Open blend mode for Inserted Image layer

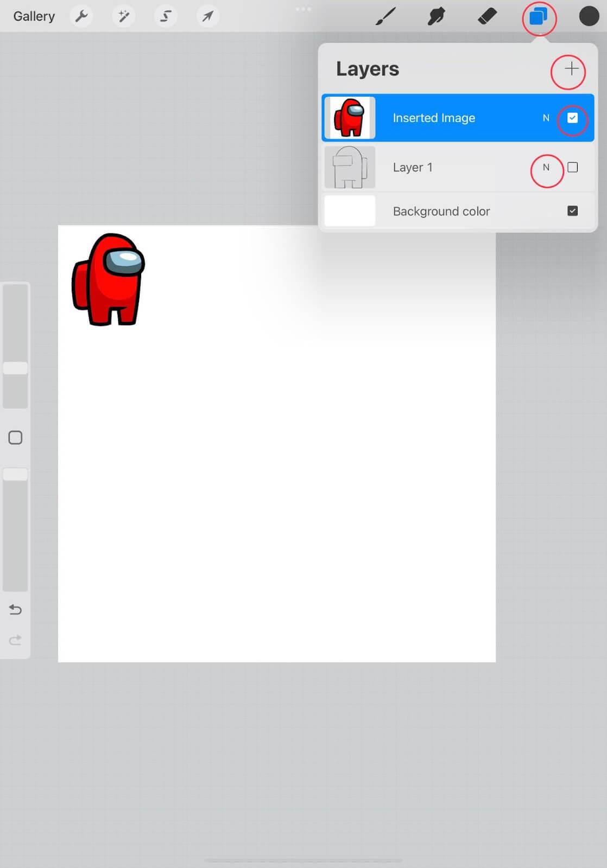point(546,118)
